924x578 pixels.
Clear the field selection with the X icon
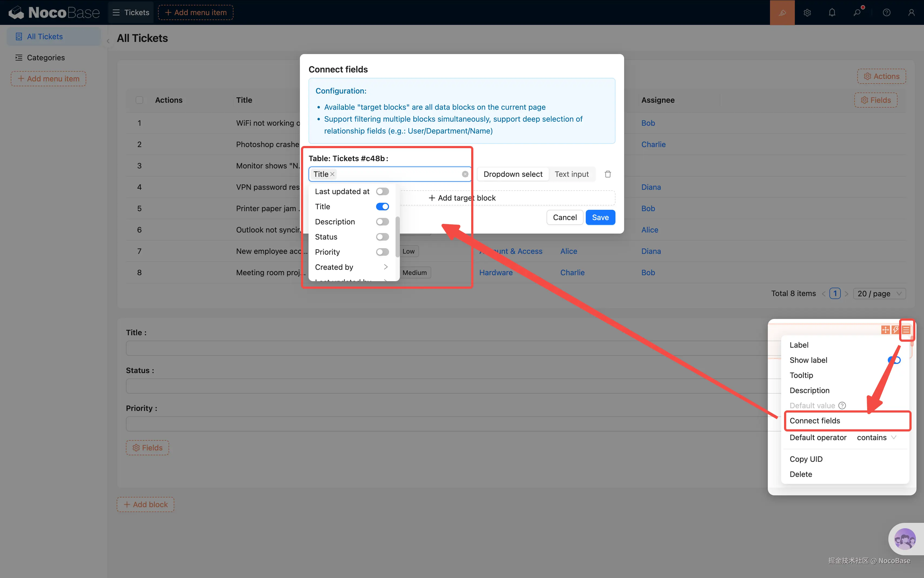[x=465, y=174]
